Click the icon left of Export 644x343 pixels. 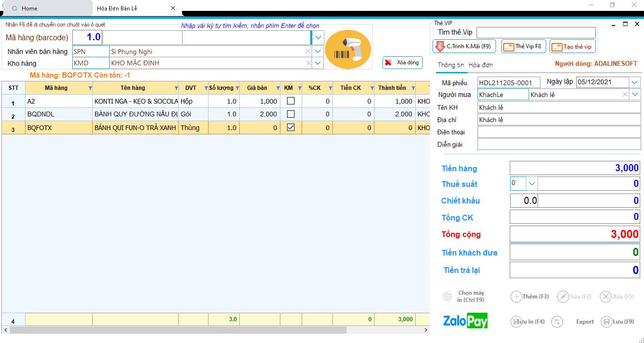coord(557,322)
